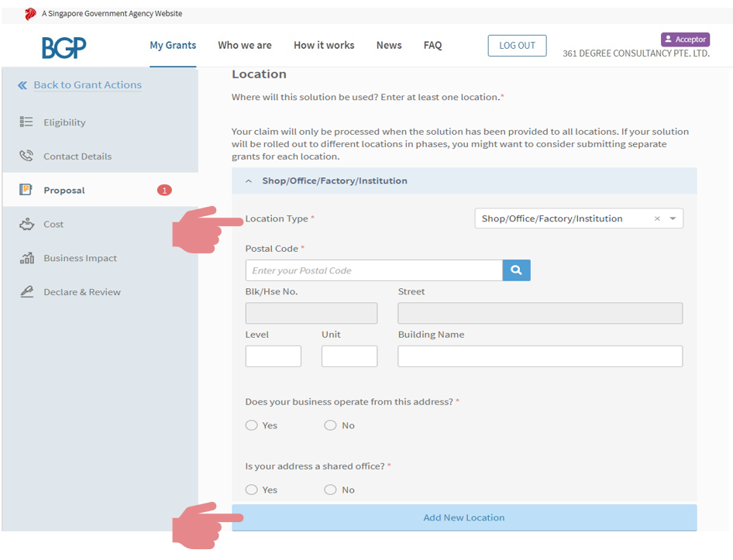Select No for business operates from address

click(331, 425)
